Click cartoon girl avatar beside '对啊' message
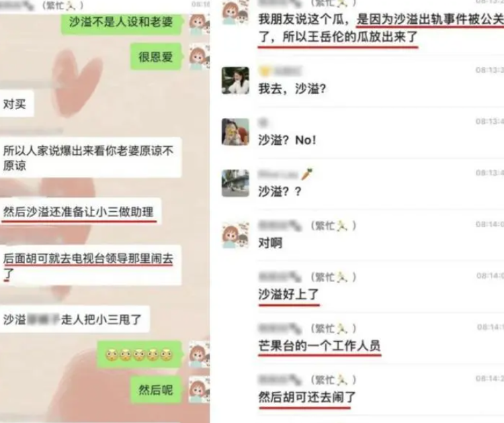This screenshot has height=423, width=504. pyautogui.click(x=235, y=235)
